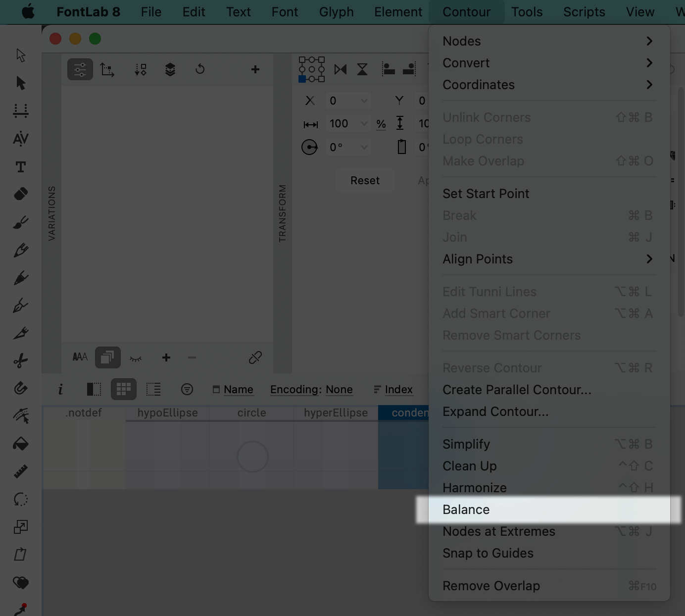Click the filter circle icon in font toolbar

point(187,389)
